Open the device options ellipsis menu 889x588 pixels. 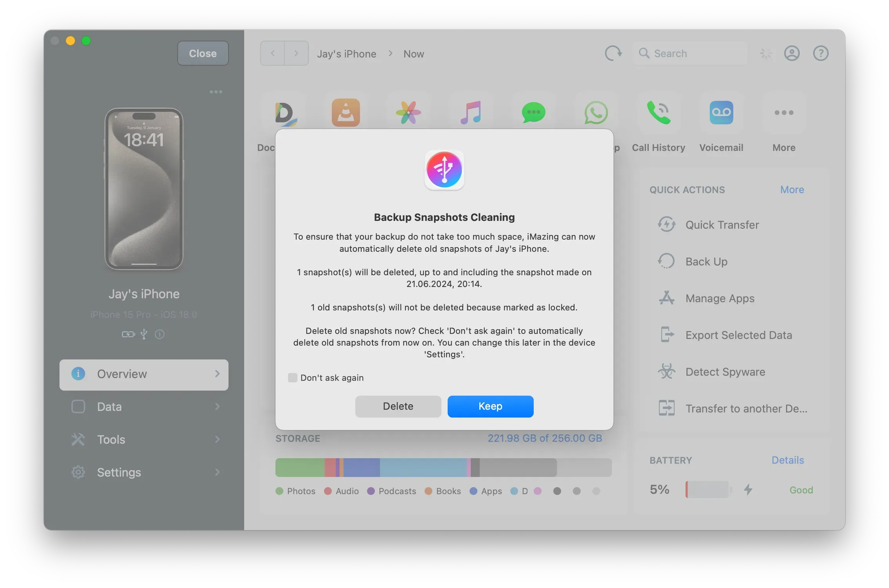point(216,91)
